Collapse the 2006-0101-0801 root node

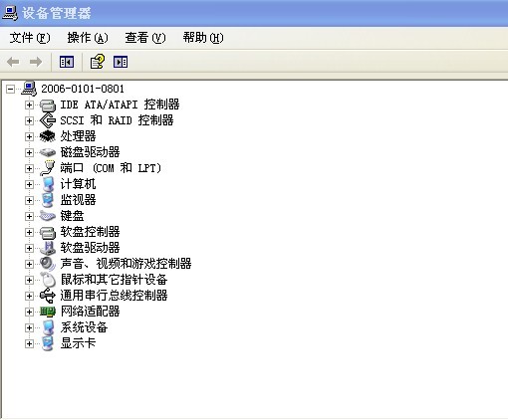pos(11,89)
